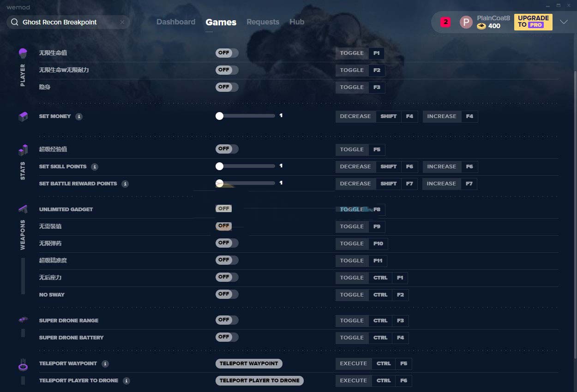577x392 pixels.
Task: Click Execute for Teleport Player to Drone
Action: [x=354, y=380]
